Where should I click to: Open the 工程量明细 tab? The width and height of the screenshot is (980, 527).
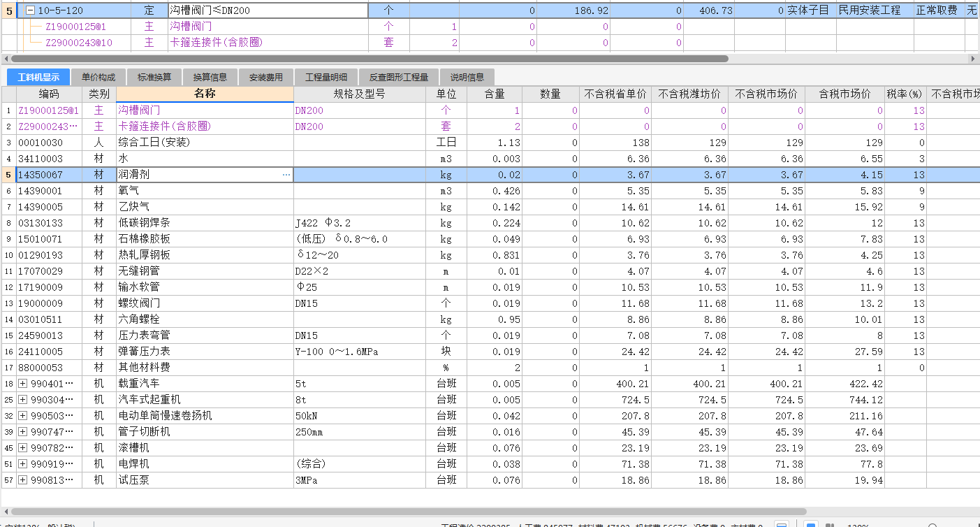[326, 77]
